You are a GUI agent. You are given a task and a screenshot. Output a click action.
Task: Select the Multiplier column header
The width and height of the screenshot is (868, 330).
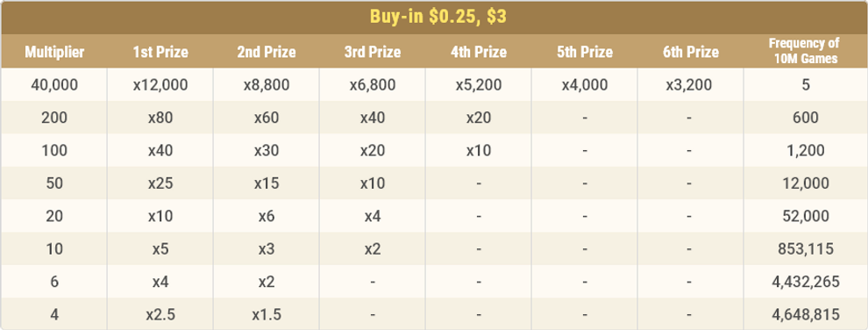(x=54, y=52)
